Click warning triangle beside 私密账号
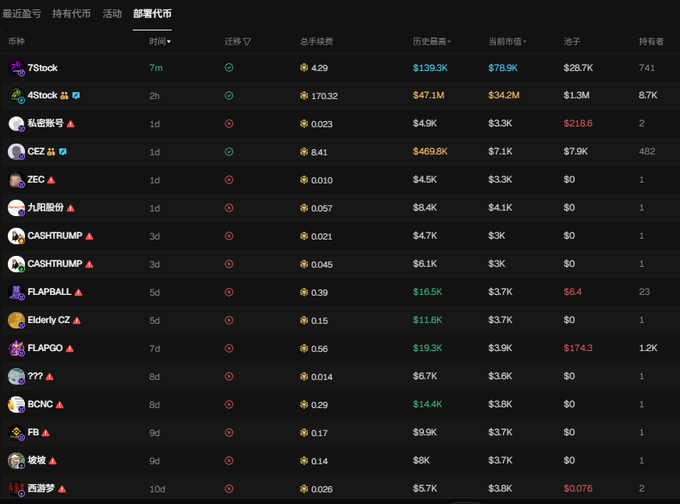 [x=71, y=124]
